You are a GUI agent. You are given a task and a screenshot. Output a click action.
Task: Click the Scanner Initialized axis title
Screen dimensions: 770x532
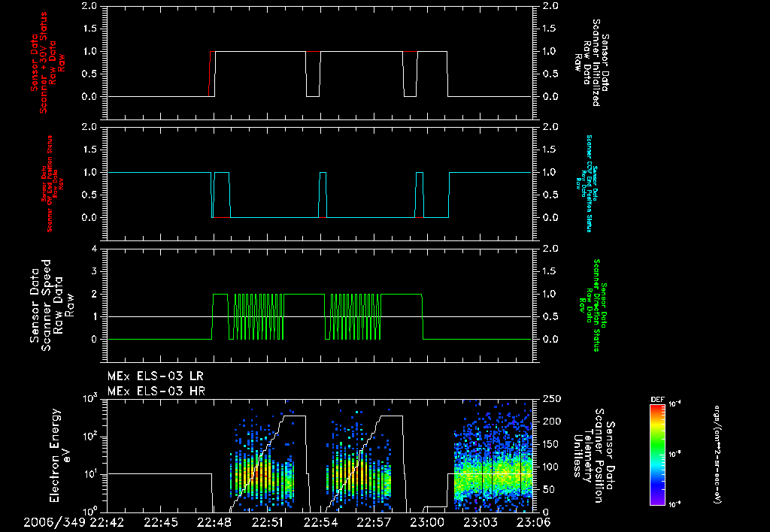[x=592, y=62]
